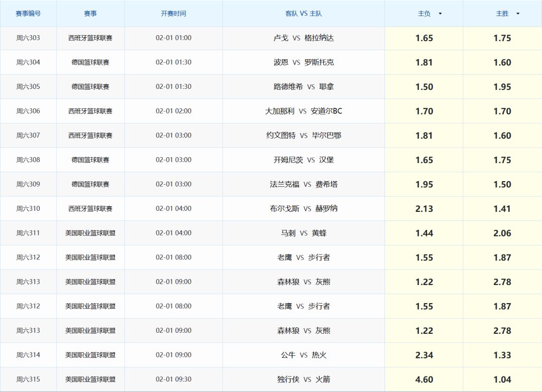Pick 主胜 odds 1.50 for 法兰克福 VS 费希塔
This screenshot has height=392, width=542.
(502, 185)
